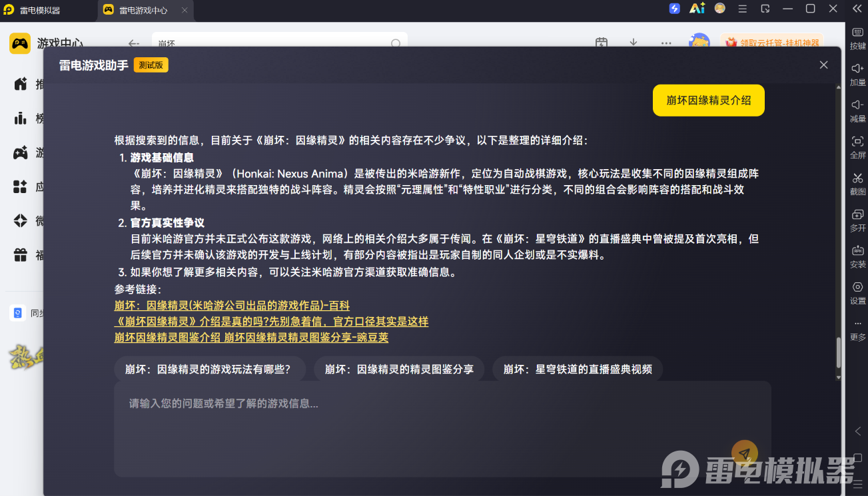The image size is (868, 496).
Task: Open the 崩坏因缘精灵图鉴介绍 豌豆荚 link
Action: coord(251,338)
